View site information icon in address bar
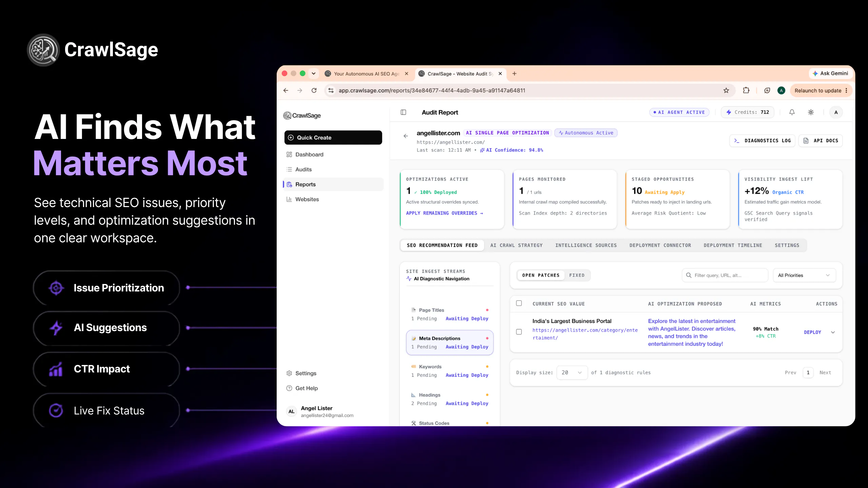The image size is (868, 488). click(x=331, y=90)
